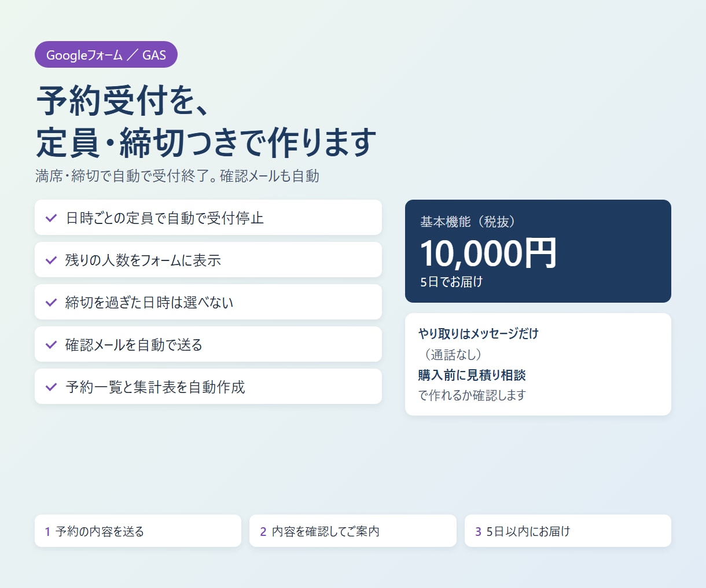Click the 10,000円 price text
706x588 pixels.
(488, 253)
